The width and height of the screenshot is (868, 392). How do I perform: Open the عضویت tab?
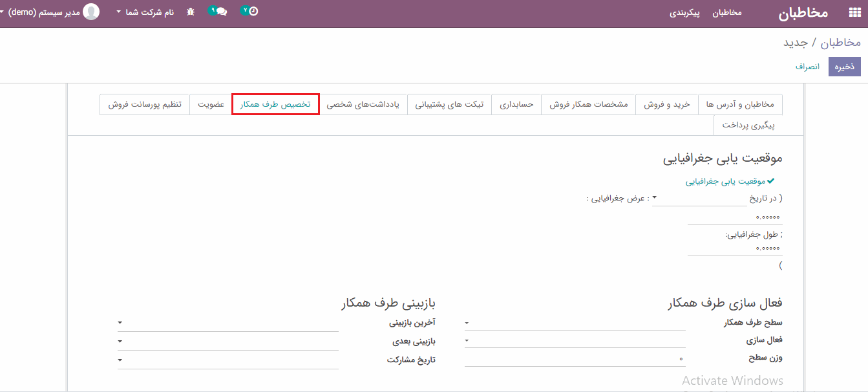(x=211, y=104)
